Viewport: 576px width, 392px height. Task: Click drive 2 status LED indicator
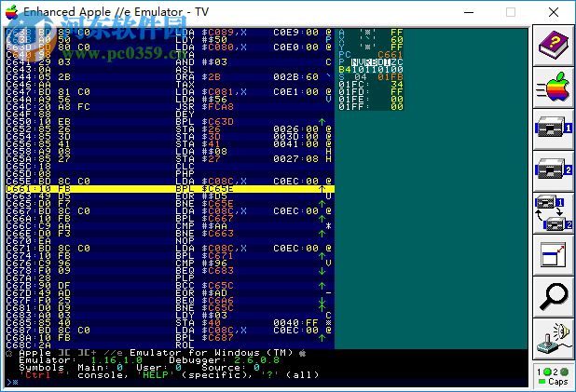tap(564, 372)
